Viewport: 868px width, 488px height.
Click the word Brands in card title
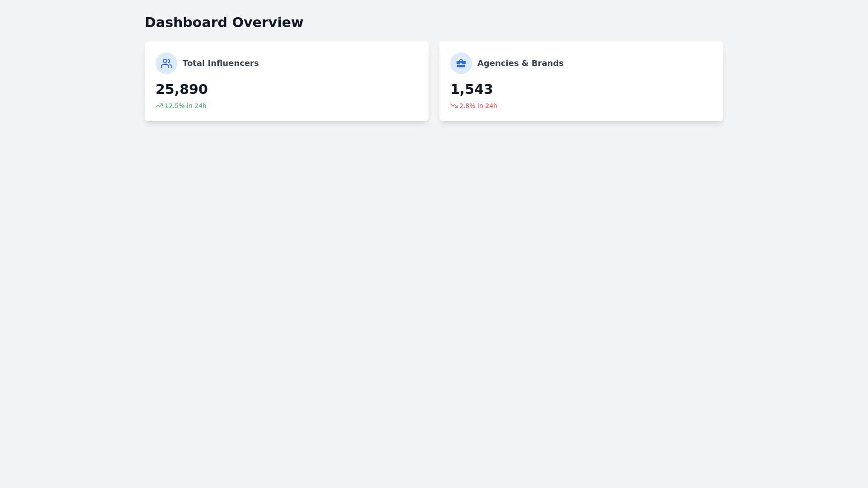(x=547, y=63)
